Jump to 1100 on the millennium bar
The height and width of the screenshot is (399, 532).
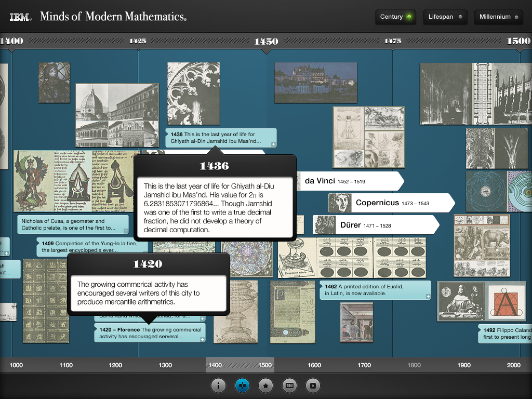66,365
